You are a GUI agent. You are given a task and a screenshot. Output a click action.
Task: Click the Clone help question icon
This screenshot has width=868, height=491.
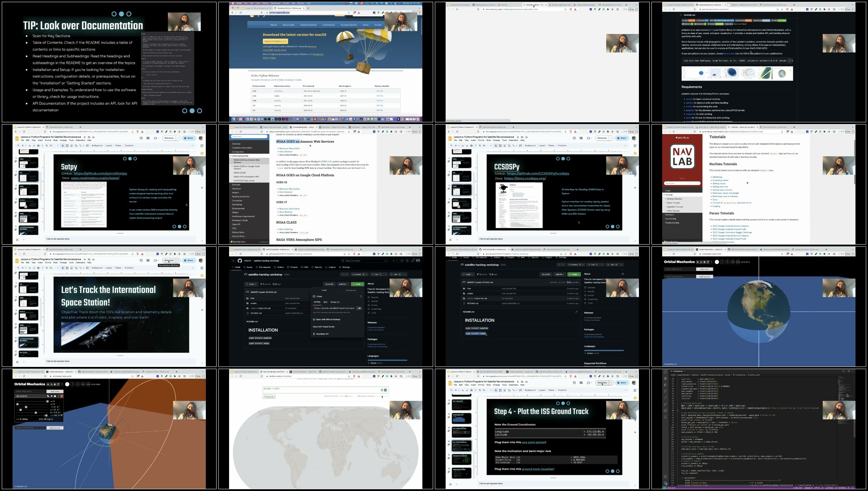click(361, 296)
